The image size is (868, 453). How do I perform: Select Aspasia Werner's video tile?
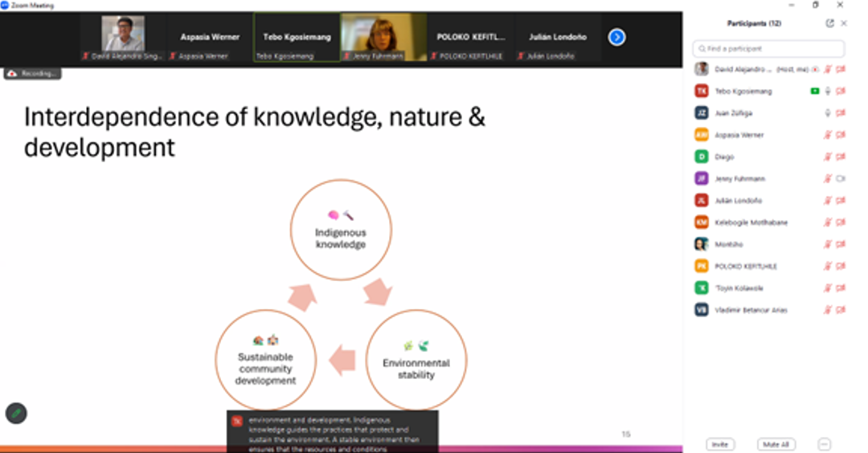(x=210, y=37)
